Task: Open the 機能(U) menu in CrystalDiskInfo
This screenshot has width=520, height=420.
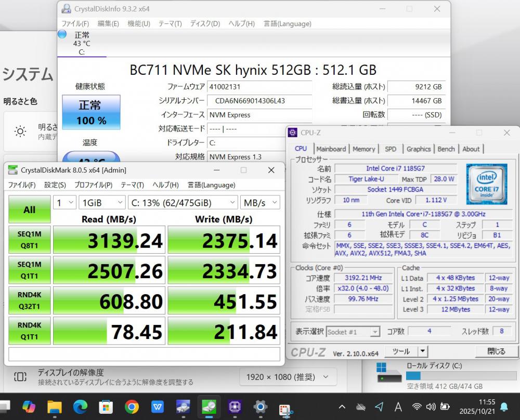Action: 138,23
